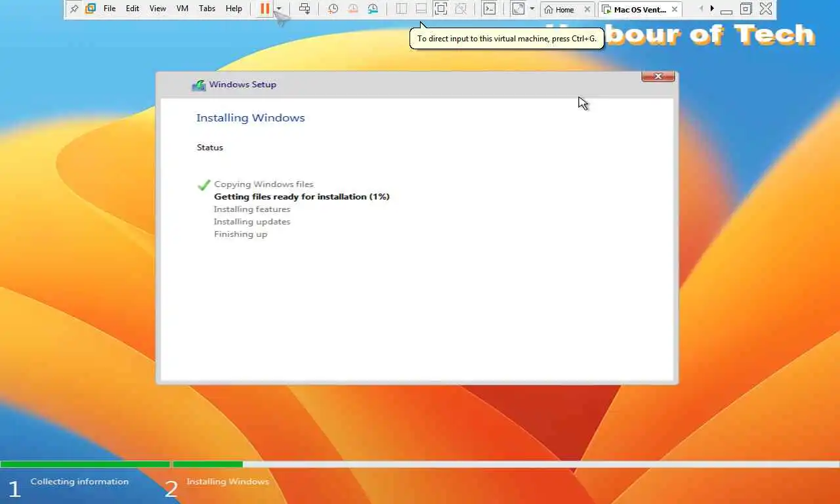Click the stretch guest display icon
The image size is (840, 504).
click(x=518, y=9)
